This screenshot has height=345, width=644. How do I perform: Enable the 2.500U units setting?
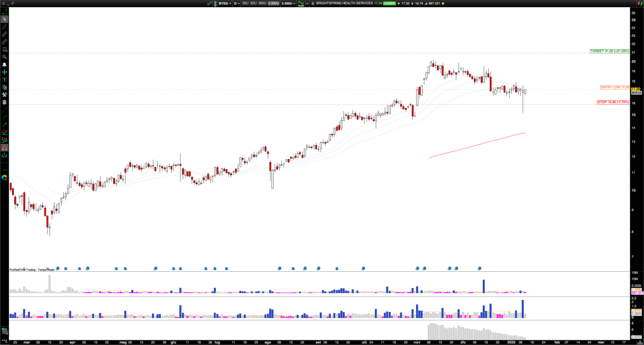(273, 4)
